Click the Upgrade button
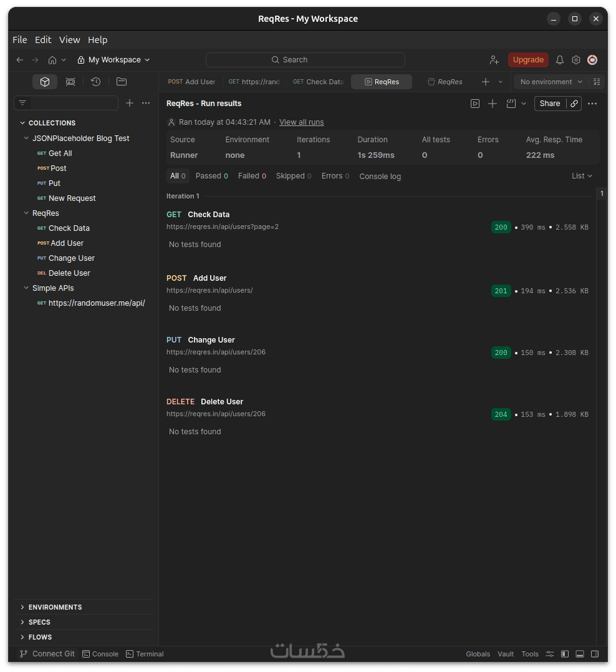 click(528, 60)
